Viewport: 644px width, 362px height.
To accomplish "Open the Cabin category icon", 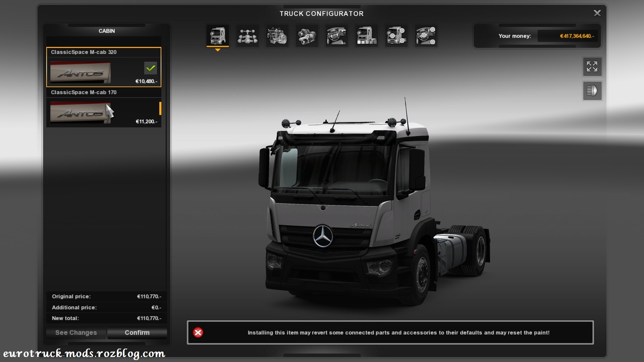I will (x=218, y=36).
